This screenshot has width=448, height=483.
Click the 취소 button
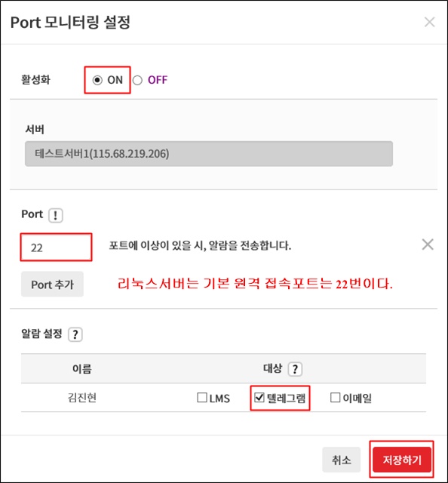pyautogui.click(x=341, y=460)
